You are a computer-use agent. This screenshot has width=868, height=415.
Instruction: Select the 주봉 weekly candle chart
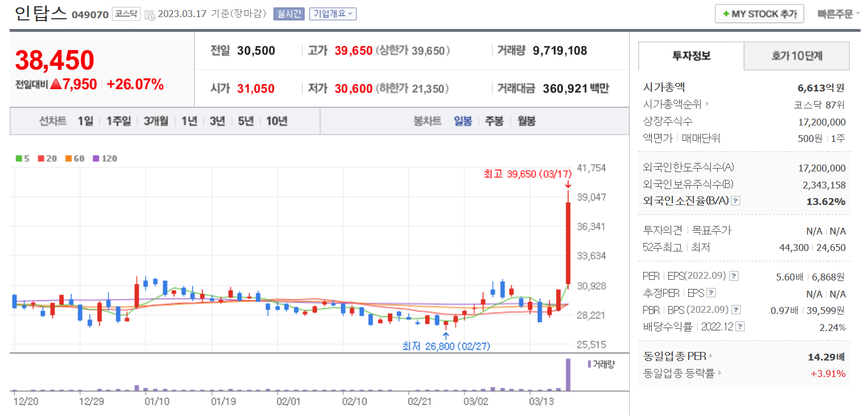(494, 121)
